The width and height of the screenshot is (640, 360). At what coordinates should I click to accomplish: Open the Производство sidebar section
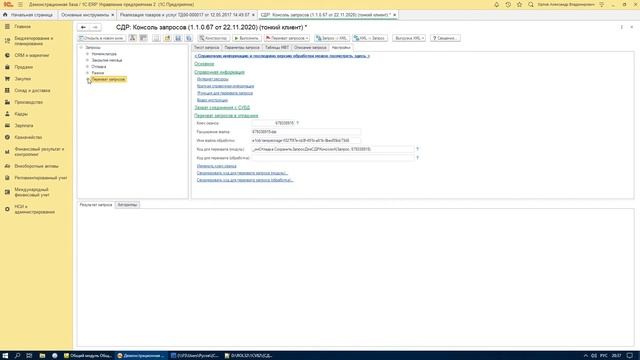pos(29,102)
